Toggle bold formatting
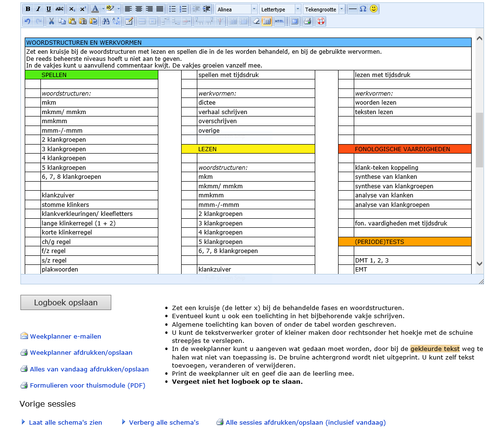 tap(28, 9)
